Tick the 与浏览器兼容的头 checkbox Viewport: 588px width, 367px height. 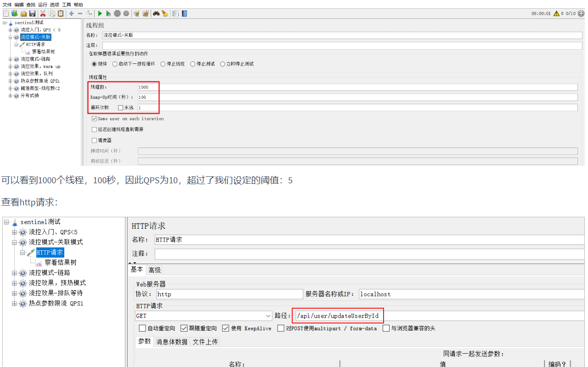click(x=386, y=328)
